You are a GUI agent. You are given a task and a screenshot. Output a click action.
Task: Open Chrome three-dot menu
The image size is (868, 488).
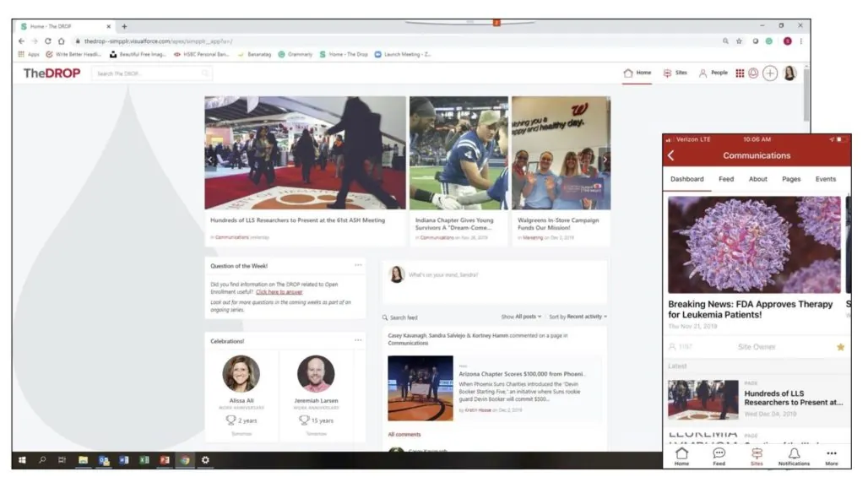click(x=800, y=41)
